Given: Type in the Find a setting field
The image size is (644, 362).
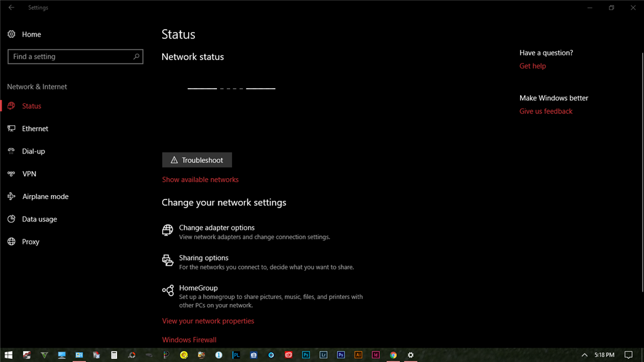Looking at the screenshot, I should [75, 57].
